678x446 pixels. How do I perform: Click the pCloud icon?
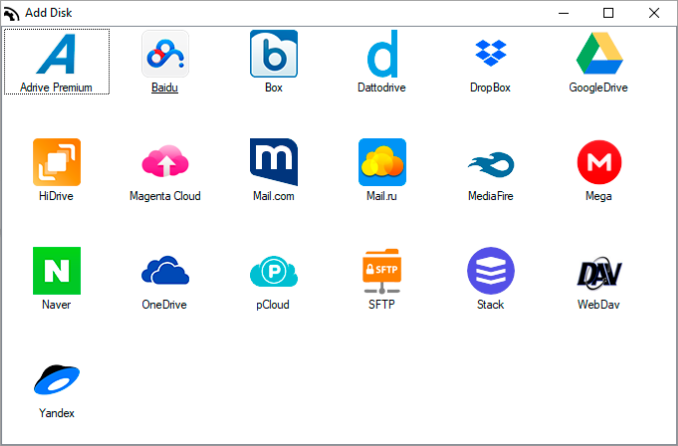click(x=273, y=270)
